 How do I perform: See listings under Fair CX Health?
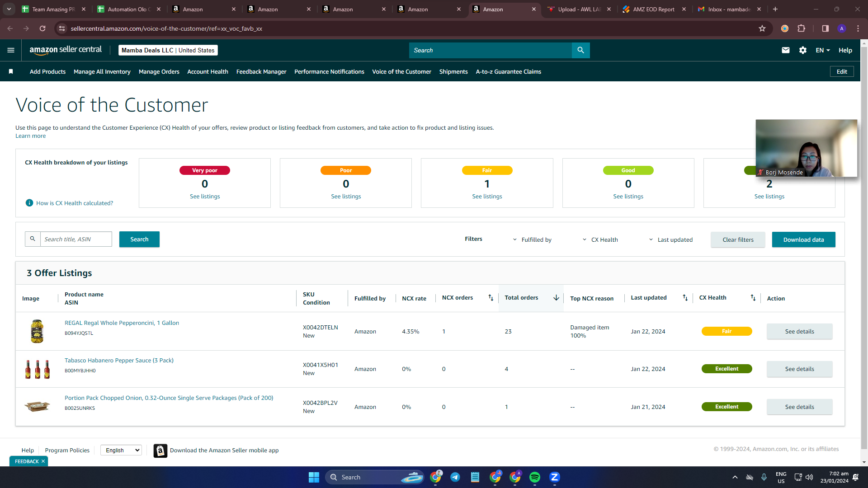(x=487, y=196)
